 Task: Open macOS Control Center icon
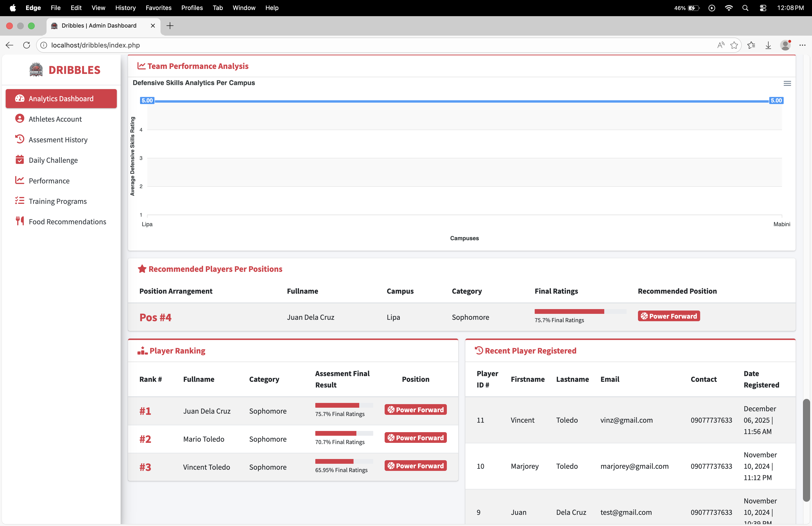pos(763,8)
